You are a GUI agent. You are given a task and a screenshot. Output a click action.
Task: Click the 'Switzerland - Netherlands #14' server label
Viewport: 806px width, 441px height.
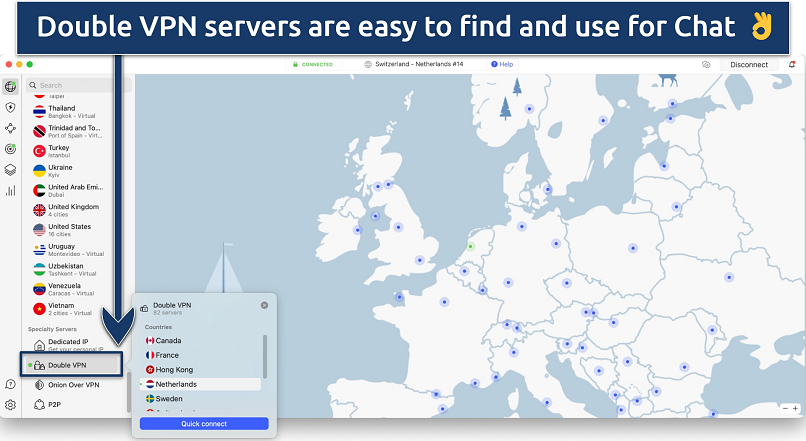pyautogui.click(x=419, y=64)
